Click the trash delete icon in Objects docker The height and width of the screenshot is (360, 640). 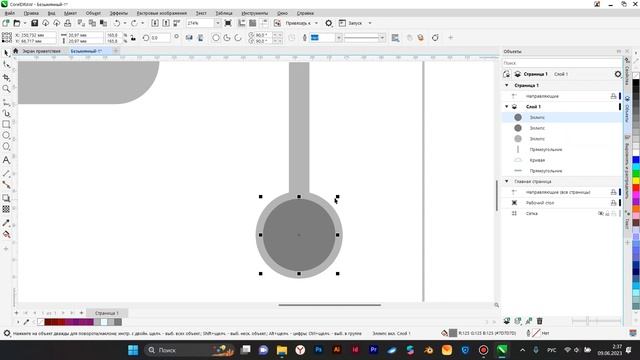tap(540, 321)
